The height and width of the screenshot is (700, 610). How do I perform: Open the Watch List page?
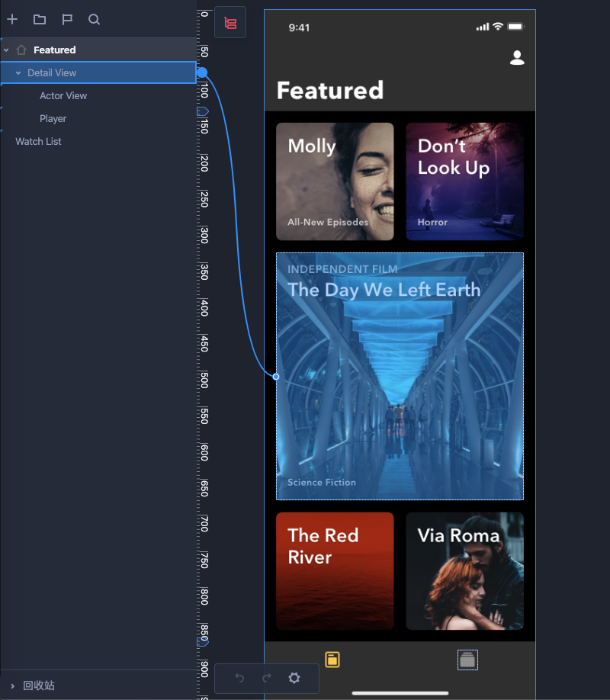[x=38, y=142]
